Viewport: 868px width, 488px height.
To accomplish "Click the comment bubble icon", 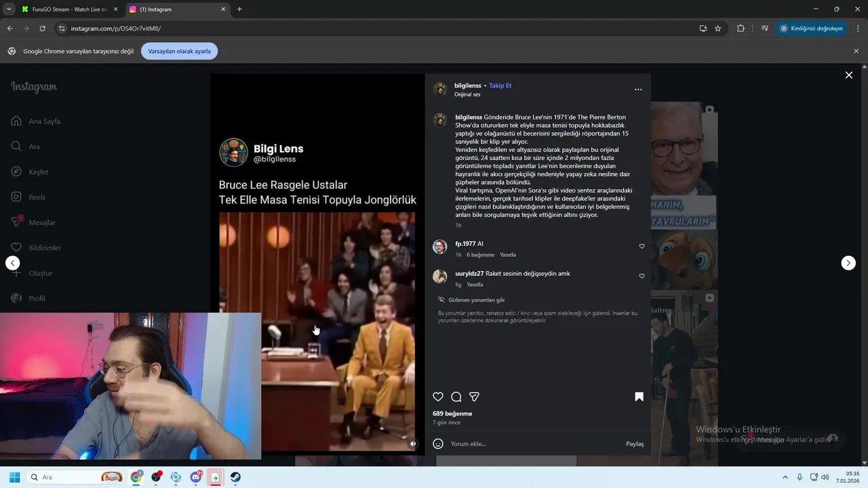I will pos(456,396).
